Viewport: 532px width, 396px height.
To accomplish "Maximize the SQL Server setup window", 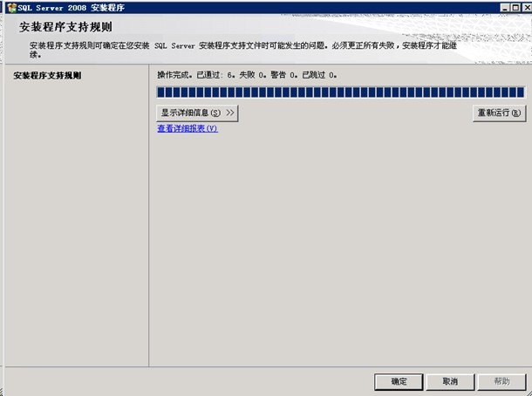I will [515, 8].
